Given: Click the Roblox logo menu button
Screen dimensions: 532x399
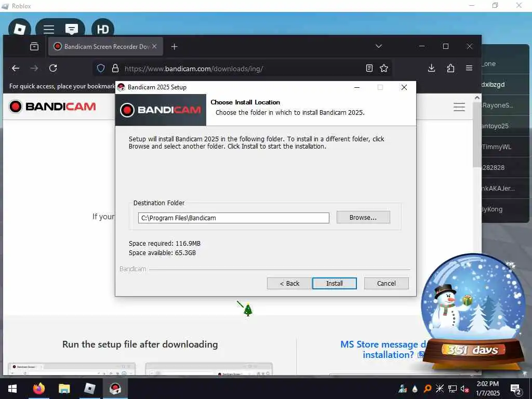Looking at the screenshot, I should pos(20,29).
